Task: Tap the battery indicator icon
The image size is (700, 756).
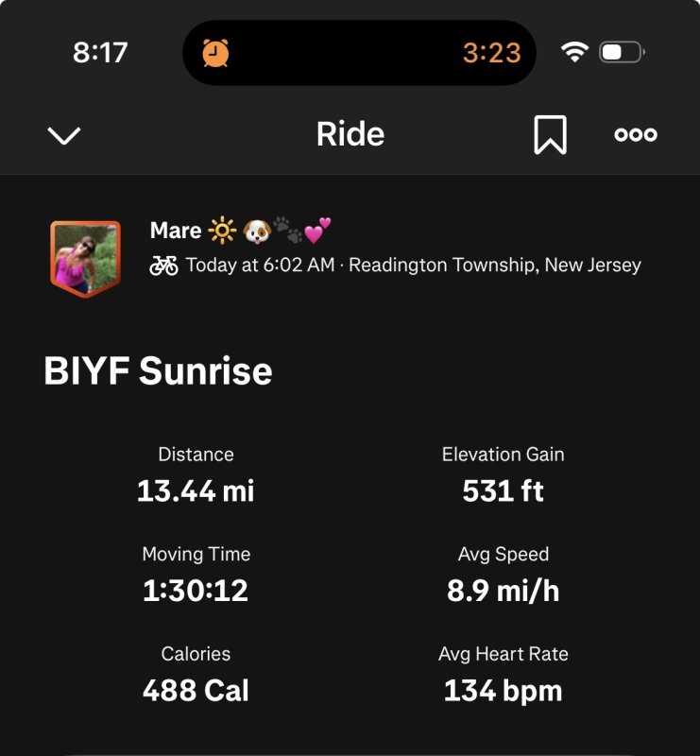Action: (x=622, y=52)
